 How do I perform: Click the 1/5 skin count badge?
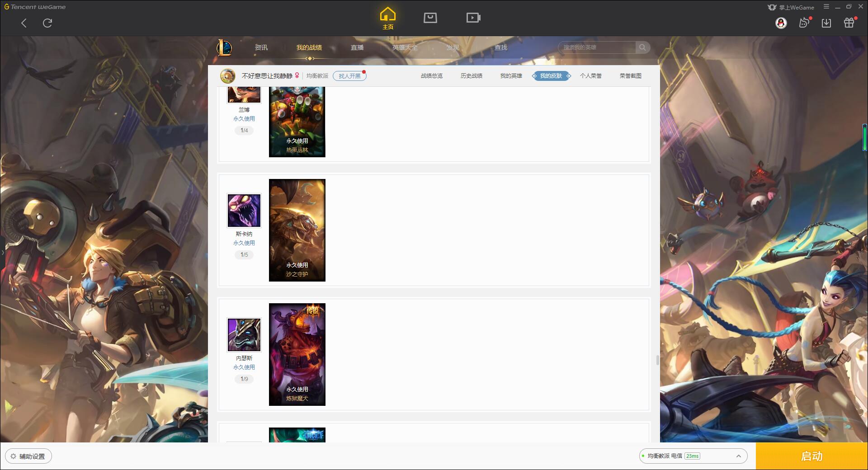tap(244, 255)
